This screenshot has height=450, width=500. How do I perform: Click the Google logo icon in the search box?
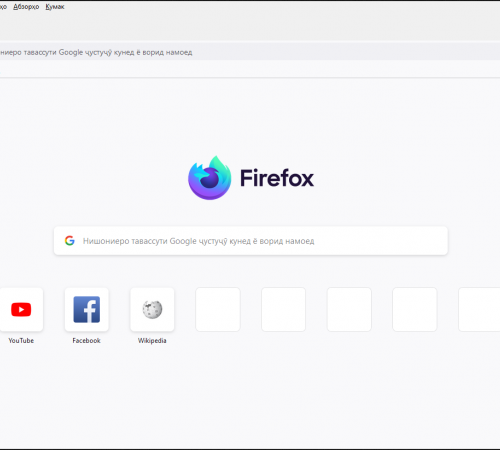70,241
